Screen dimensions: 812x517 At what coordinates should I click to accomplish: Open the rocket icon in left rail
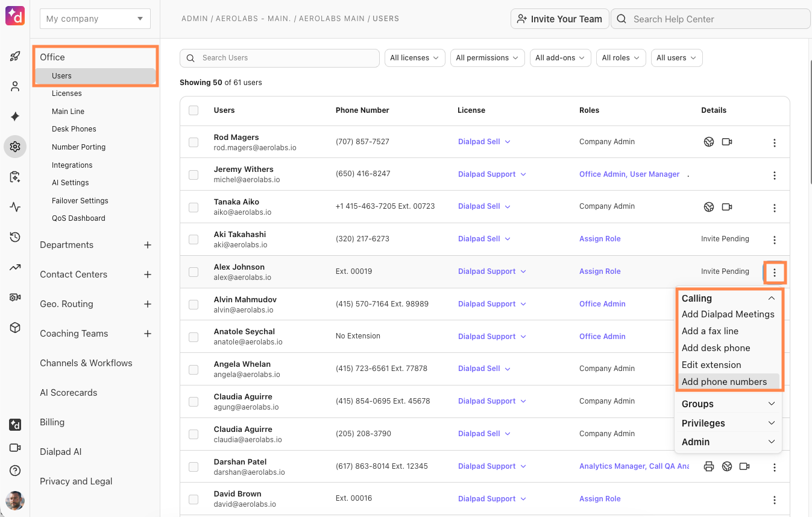coord(15,57)
